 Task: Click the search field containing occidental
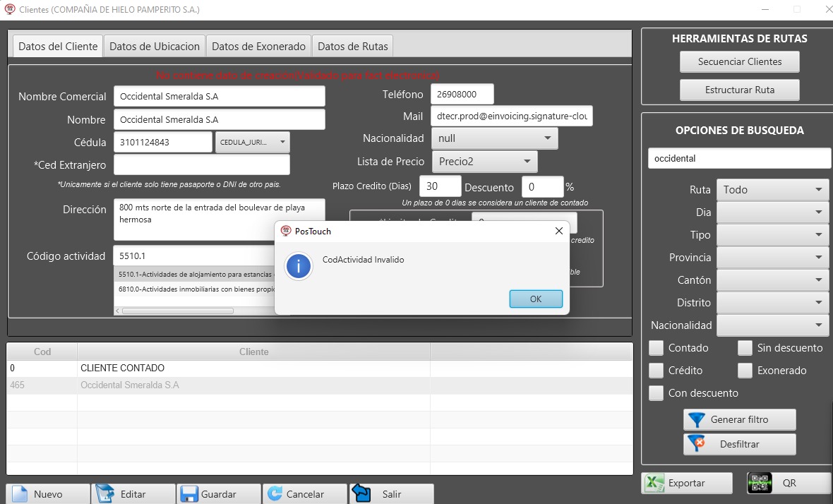coord(738,159)
